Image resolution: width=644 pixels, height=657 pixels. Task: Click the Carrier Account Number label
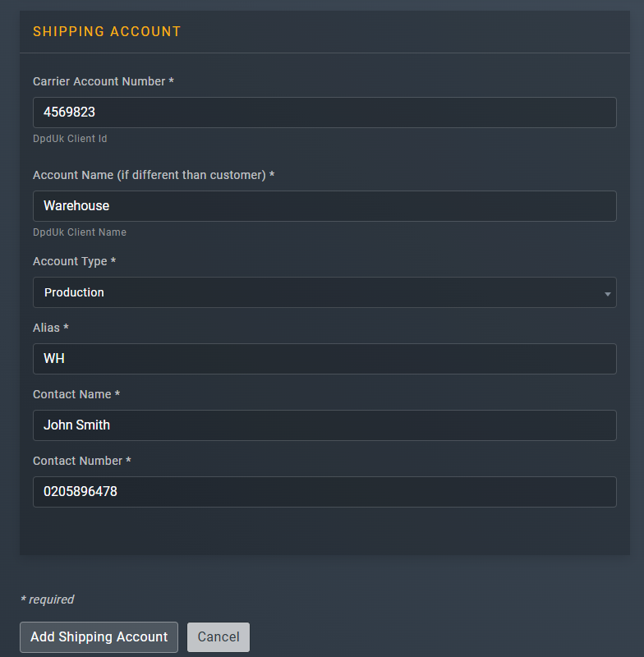[103, 81]
